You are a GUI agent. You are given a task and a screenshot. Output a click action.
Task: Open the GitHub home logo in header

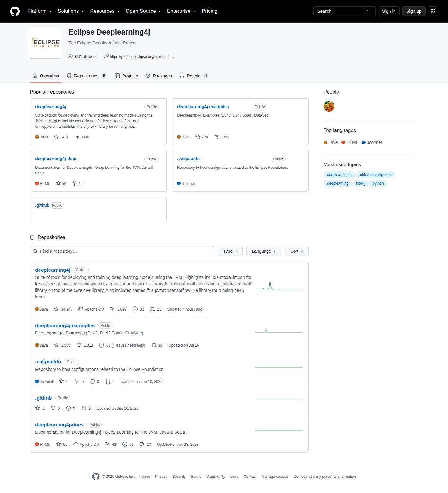[x=15, y=11]
